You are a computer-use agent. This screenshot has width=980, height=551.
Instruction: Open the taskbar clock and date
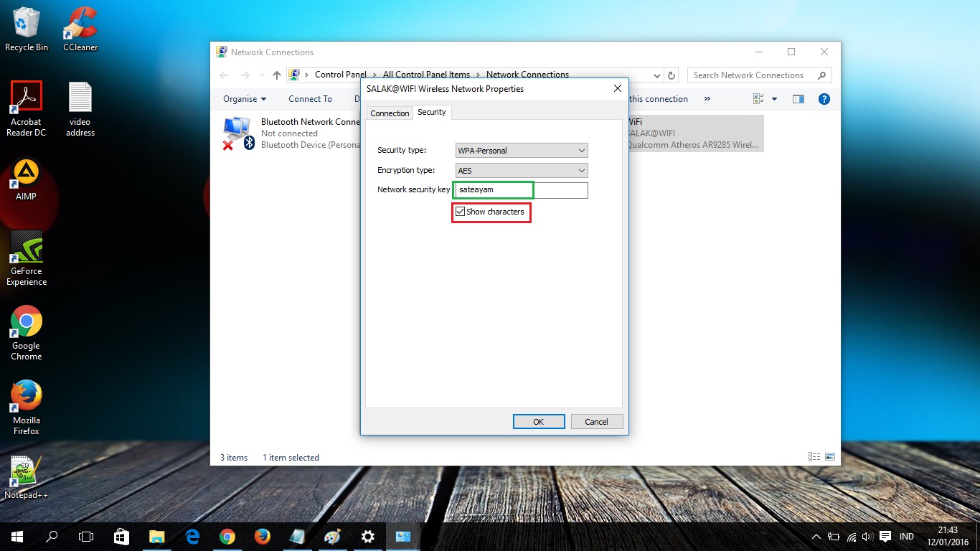948,536
